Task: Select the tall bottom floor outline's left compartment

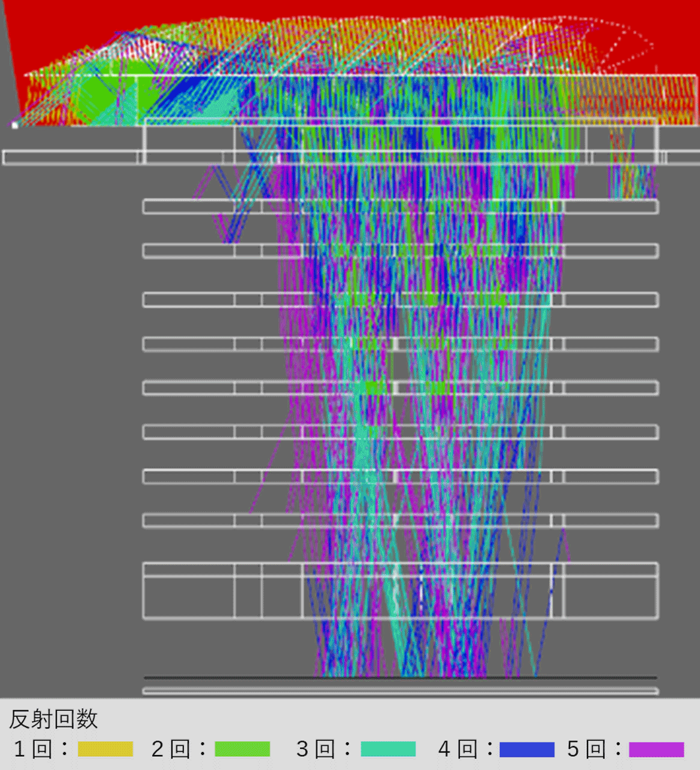Action: pyautogui.click(x=188, y=597)
